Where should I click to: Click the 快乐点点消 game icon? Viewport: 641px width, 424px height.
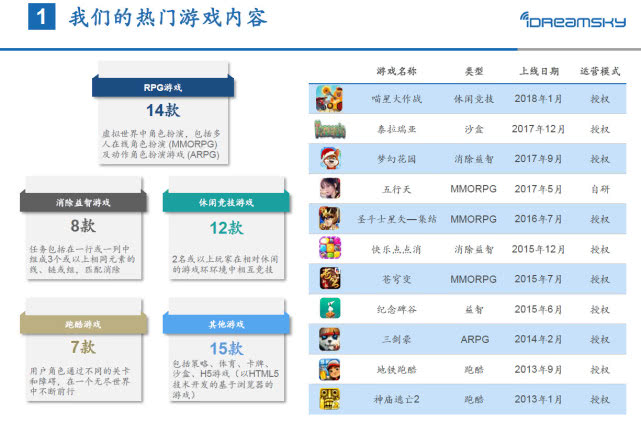[330, 248]
